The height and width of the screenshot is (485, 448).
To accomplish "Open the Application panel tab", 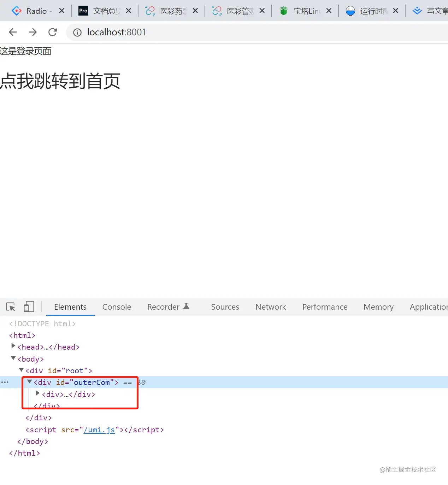I will pyautogui.click(x=429, y=307).
